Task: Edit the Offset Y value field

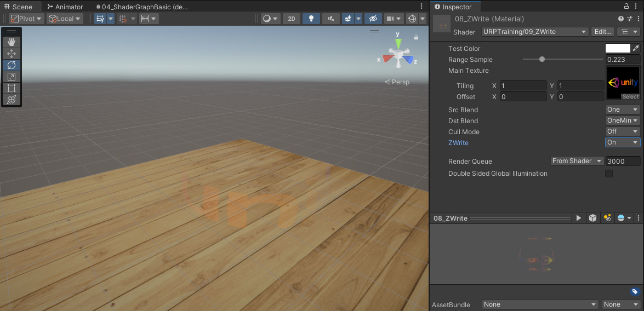Action: coord(580,97)
